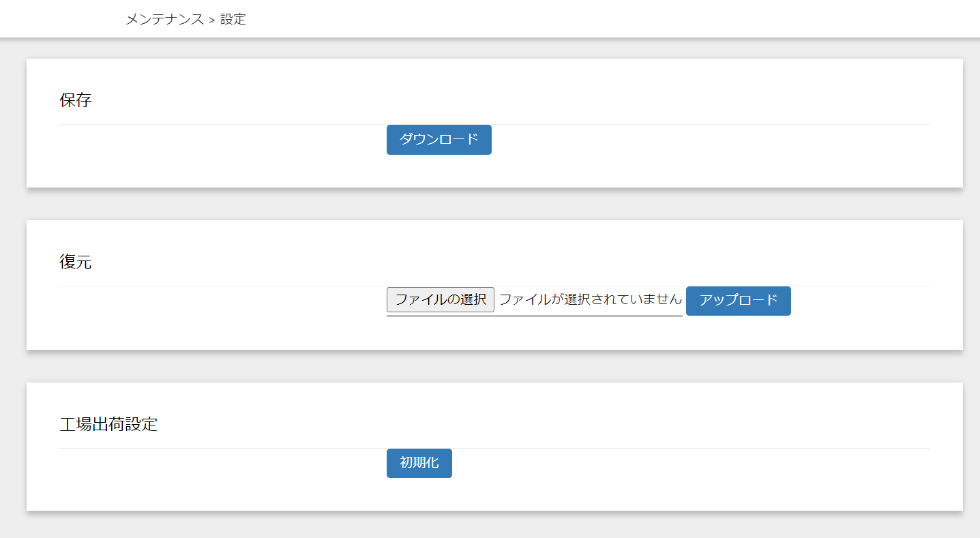Viewport: 980px width, 538px height.
Task: Click the 復元 section heading
Action: tap(76, 262)
